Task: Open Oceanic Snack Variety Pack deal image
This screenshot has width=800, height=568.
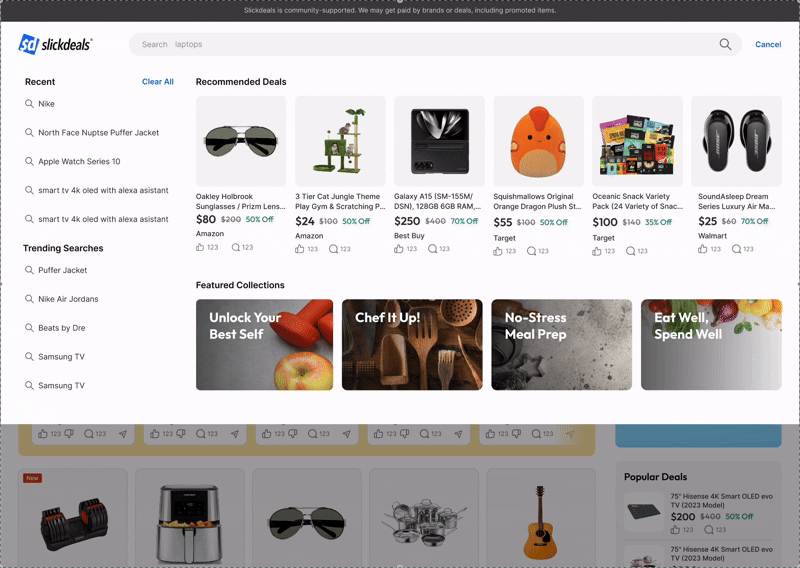Action: click(637, 141)
